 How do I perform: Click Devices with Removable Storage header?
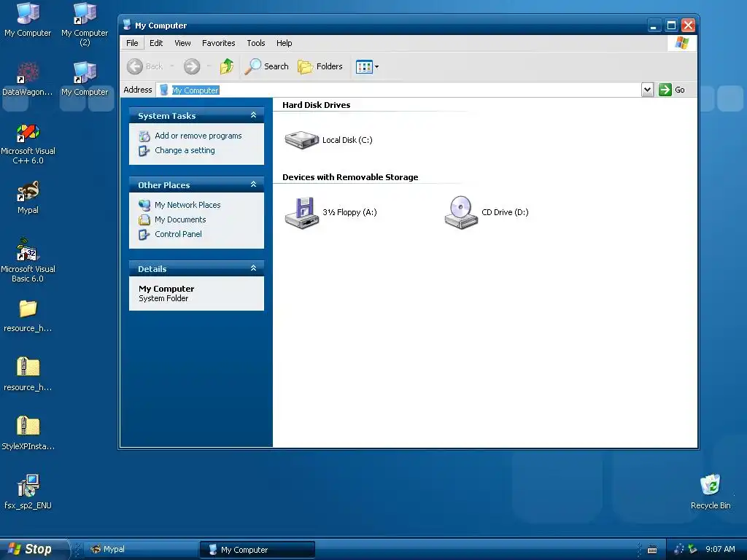350,177
